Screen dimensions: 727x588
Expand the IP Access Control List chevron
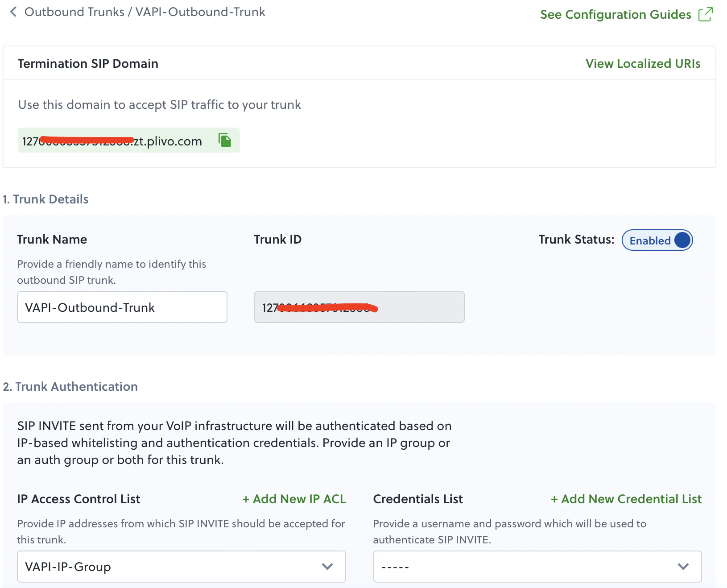coord(328,567)
